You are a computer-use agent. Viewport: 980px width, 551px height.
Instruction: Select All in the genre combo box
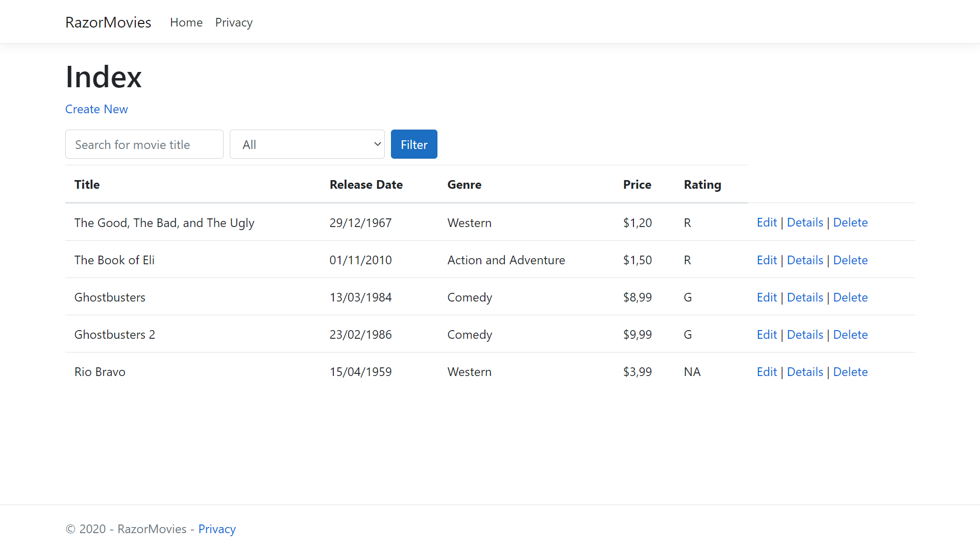(306, 144)
